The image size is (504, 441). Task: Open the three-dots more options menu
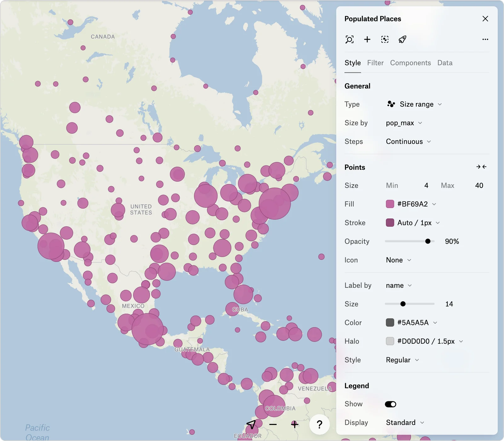(485, 39)
